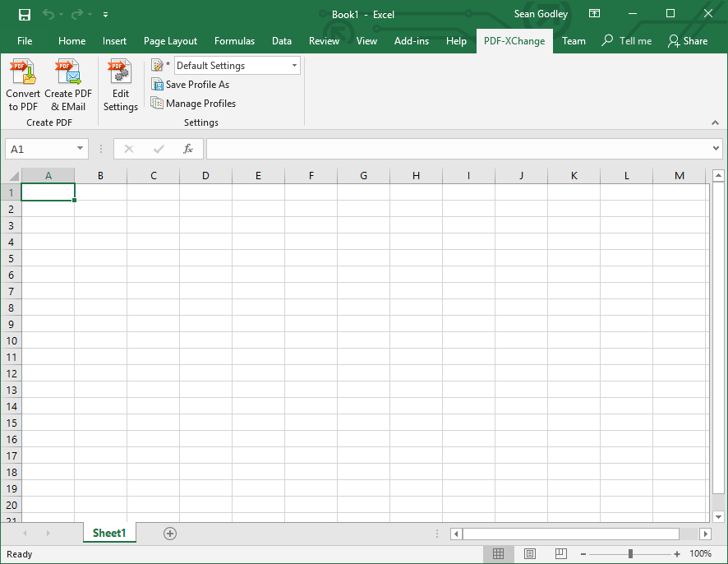Click the zoom slider handle
Screen dimensions: 728x564
(x=630, y=554)
